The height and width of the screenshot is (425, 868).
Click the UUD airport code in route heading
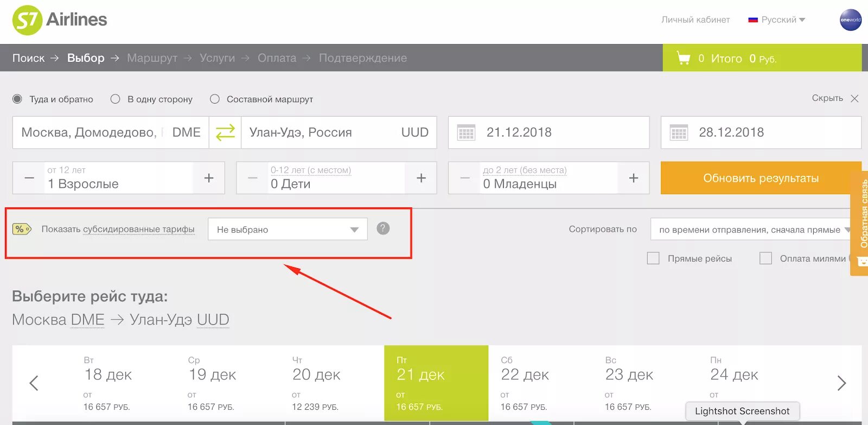point(213,320)
